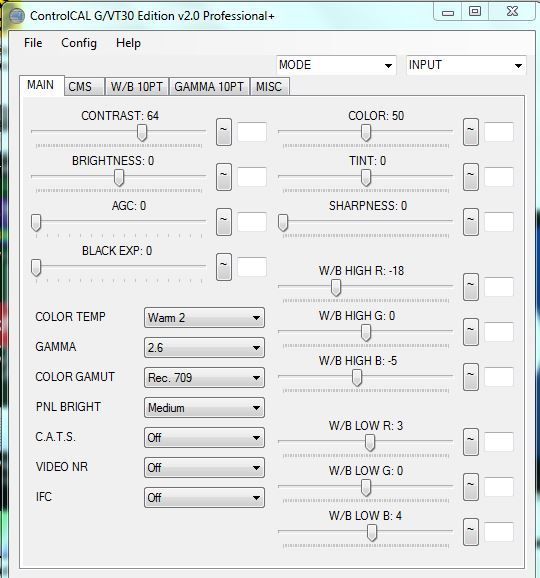This screenshot has width=540, height=578.
Task: Open the INPUT dropdown
Action: click(x=466, y=65)
